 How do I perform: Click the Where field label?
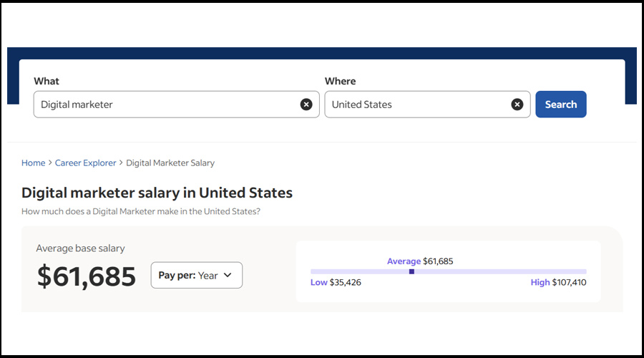click(x=340, y=82)
